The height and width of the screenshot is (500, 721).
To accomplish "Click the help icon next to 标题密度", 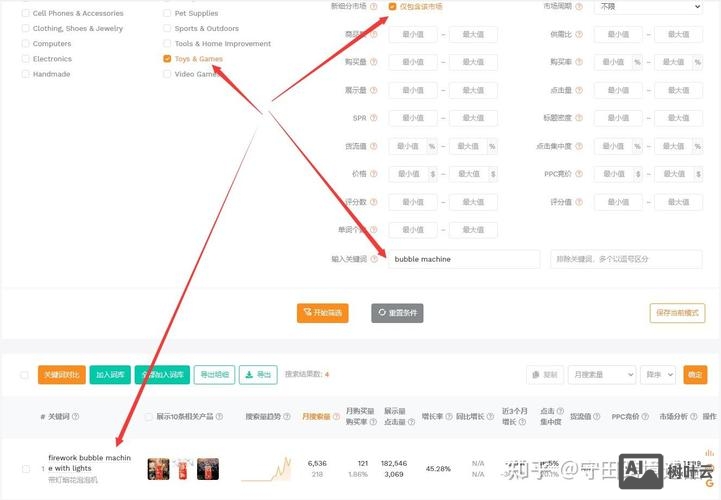I will (x=577, y=118).
